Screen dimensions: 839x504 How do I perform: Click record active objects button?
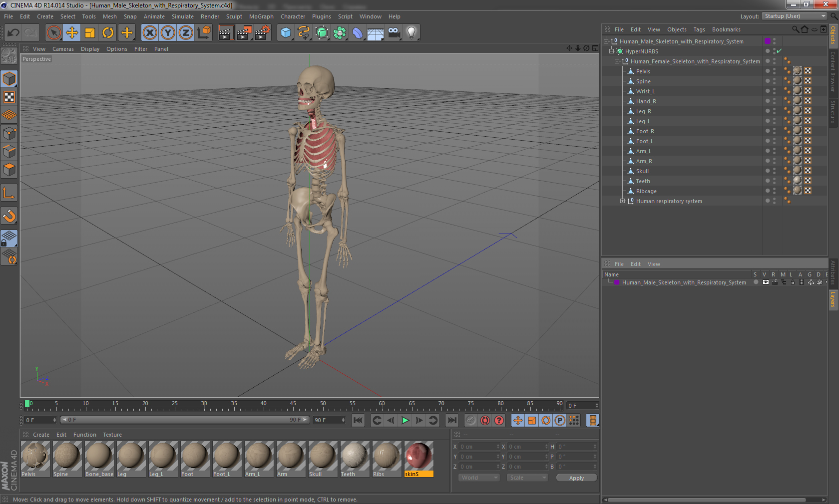click(x=470, y=420)
